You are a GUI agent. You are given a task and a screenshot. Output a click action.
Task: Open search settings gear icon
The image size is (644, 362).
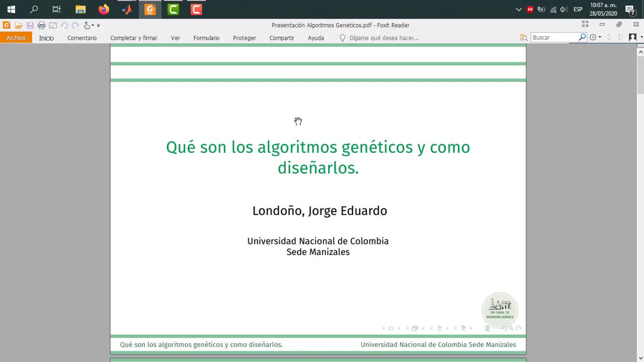click(593, 37)
